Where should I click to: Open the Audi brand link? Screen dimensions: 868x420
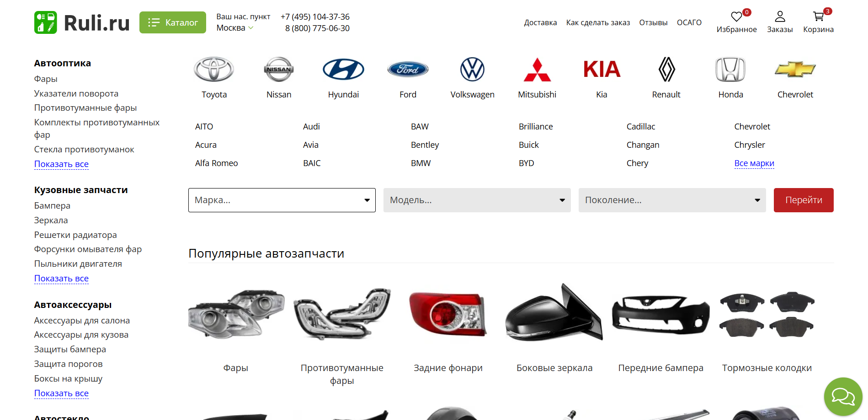(311, 127)
